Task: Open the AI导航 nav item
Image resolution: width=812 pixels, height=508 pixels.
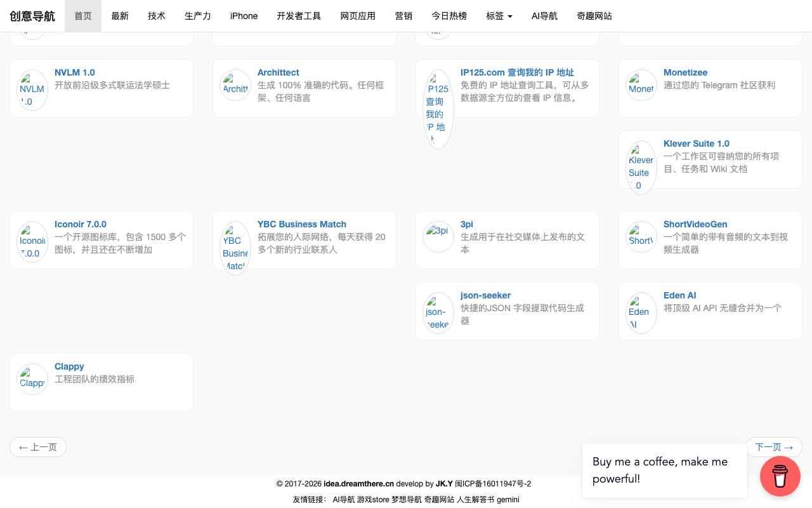Action: pos(544,16)
